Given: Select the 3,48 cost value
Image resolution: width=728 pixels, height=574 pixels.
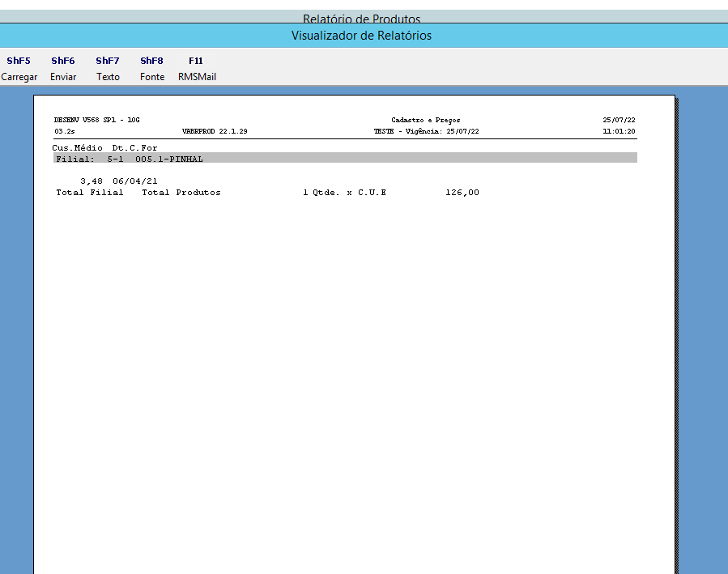Looking at the screenshot, I should pos(91,181).
